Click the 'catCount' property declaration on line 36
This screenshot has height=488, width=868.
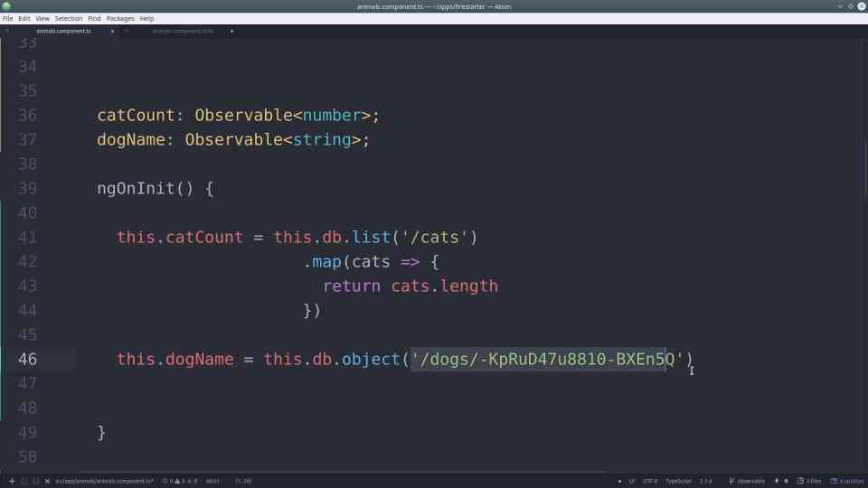click(136, 115)
